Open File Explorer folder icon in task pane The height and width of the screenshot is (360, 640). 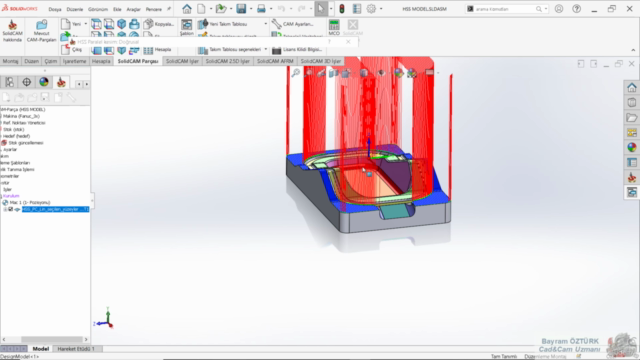[631, 118]
